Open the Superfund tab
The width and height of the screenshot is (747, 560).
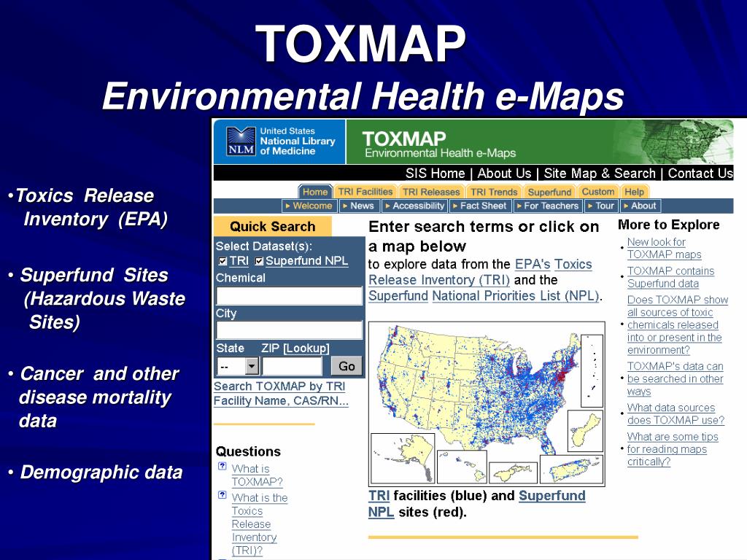(x=549, y=192)
